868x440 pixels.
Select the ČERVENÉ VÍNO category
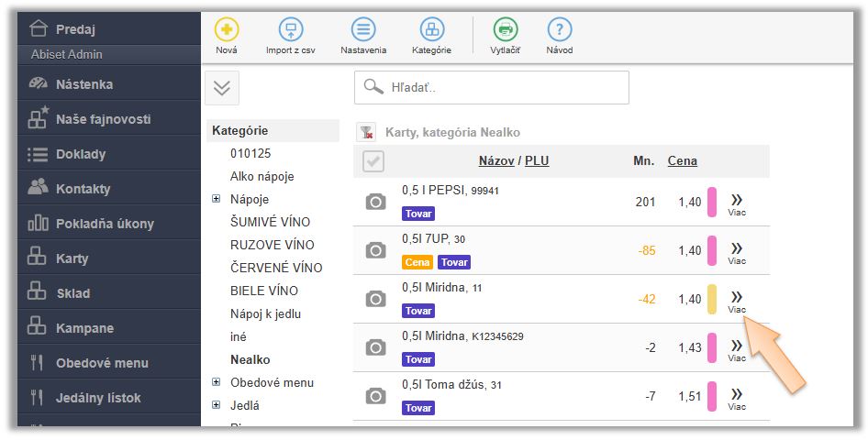pyautogui.click(x=276, y=268)
